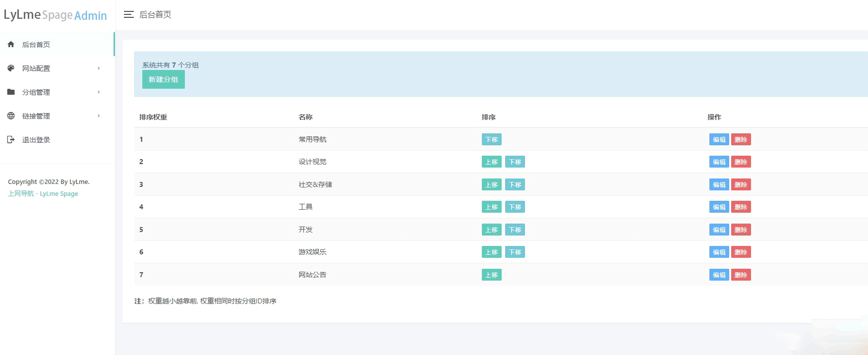Screen dimensions: 868x355
Task: Move 网站公告 up with 上移
Action: [492, 275]
